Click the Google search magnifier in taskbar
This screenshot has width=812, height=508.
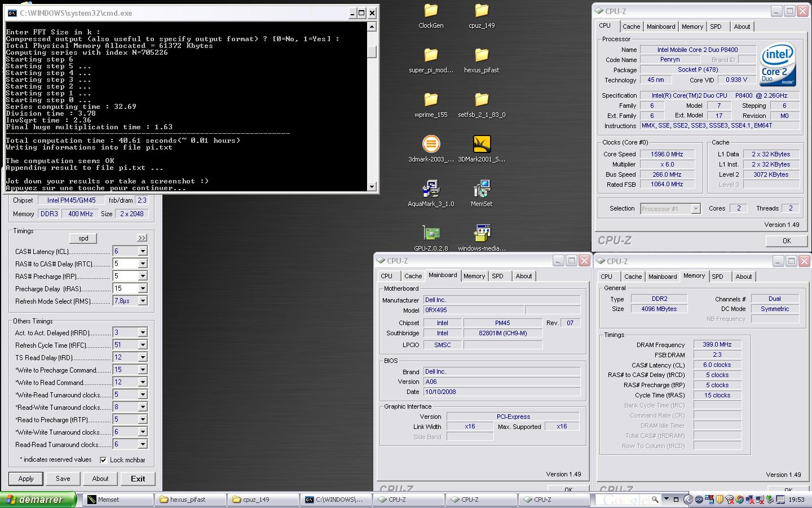(x=655, y=500)
